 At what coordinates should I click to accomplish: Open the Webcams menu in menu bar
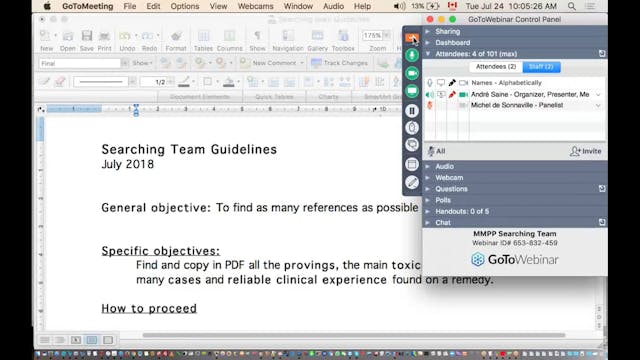coord(256,6)
